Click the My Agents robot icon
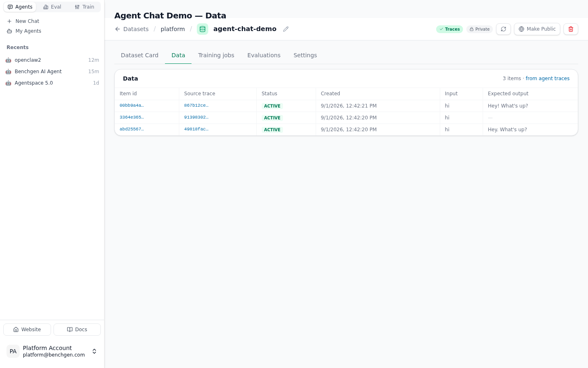 (x=9, y=31)
